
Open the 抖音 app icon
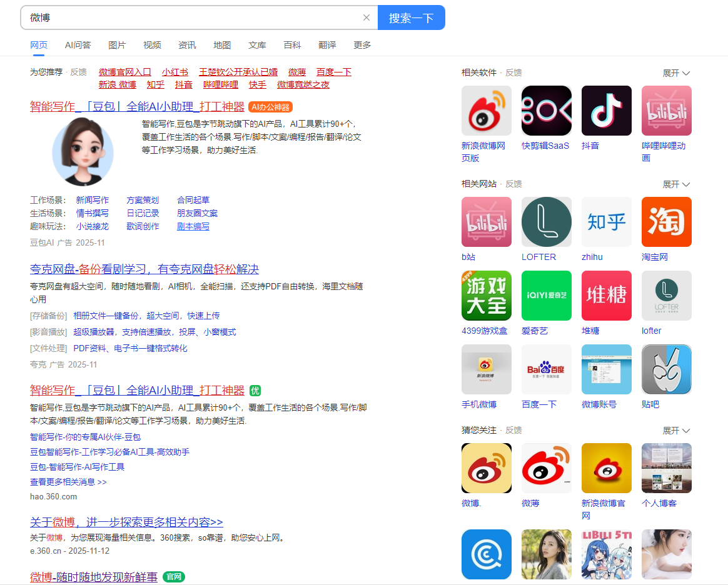[607, 111]
